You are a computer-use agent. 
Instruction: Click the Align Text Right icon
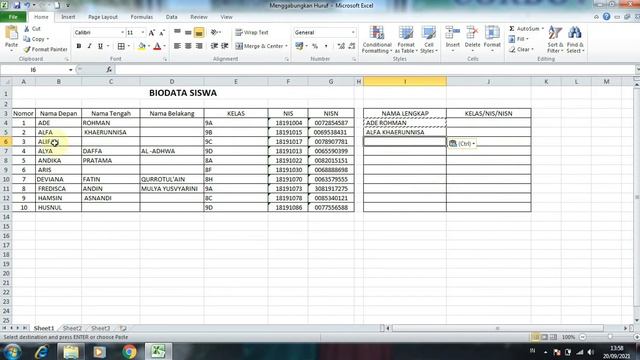click(x=199, y=46)
